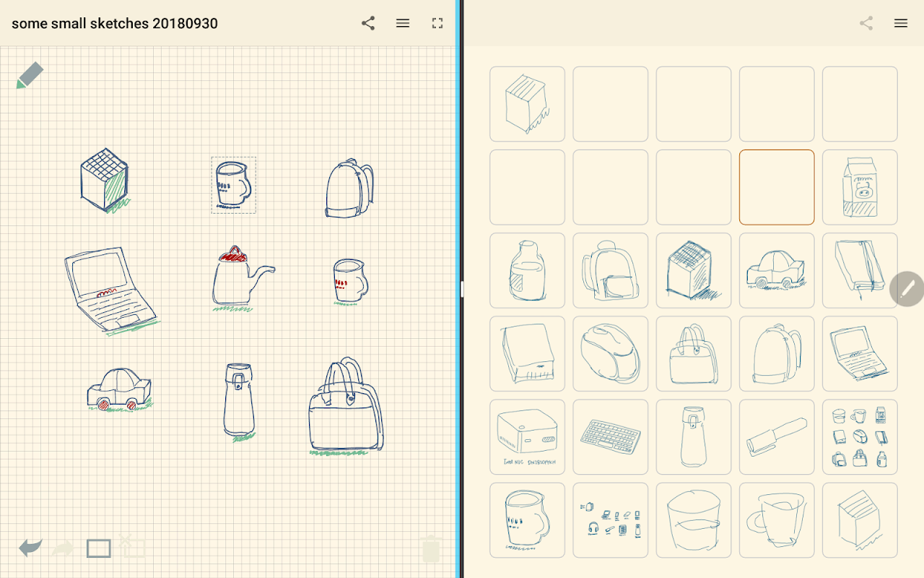
Task: Select the highlighted empty orange-bordered page
Action: (x=777, y=187)
